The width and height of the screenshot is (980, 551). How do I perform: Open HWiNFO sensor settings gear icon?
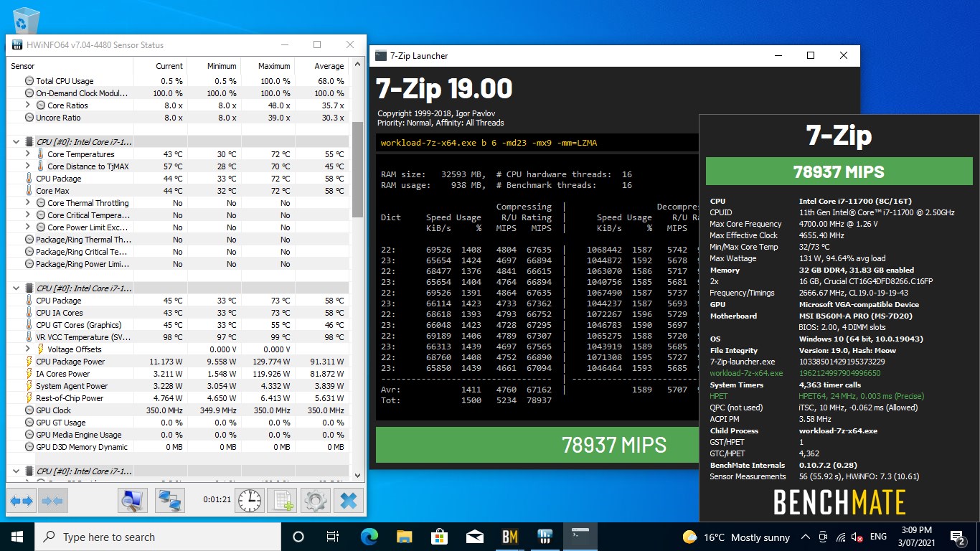tap(315, 501)
